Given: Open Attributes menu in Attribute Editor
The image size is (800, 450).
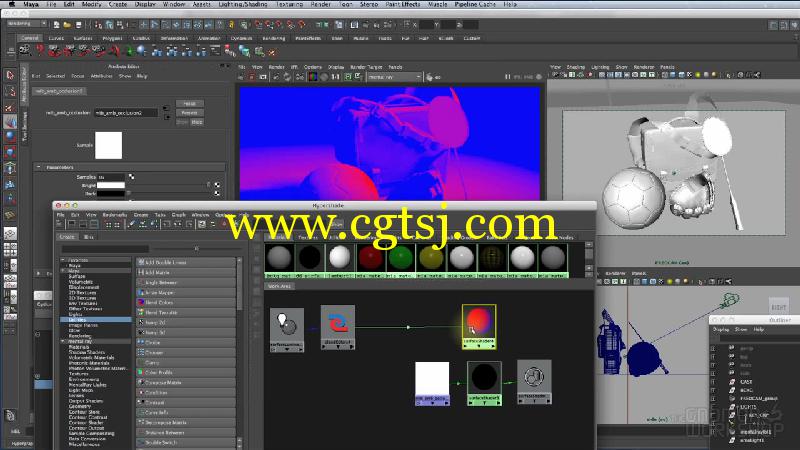Looking at the screenshot, I should (102, 76).
